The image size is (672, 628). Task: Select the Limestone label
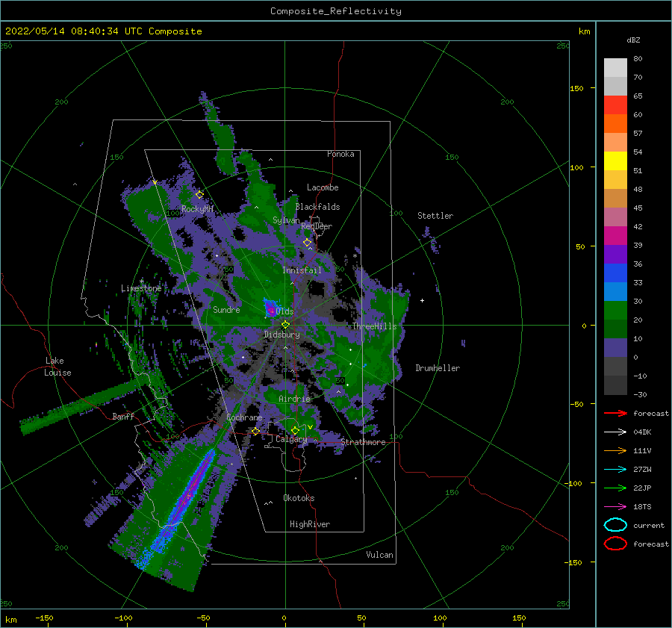point(141,288)
